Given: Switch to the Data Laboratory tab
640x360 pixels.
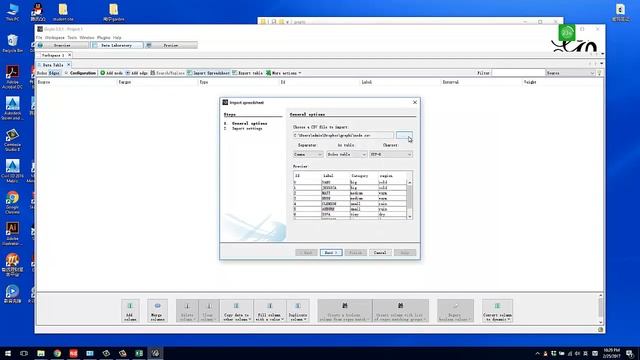Looking at the screenshot, I should [x=116, y=45].
